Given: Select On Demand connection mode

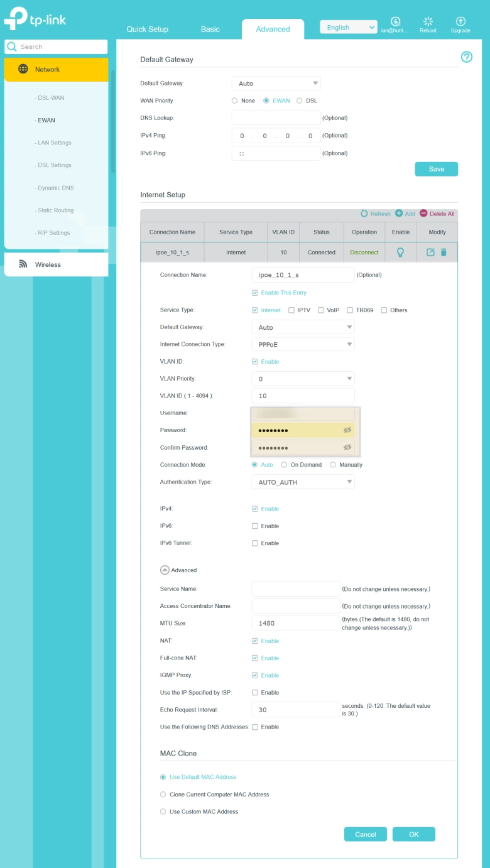Looking at the screenshot, I should click(285, 465).
